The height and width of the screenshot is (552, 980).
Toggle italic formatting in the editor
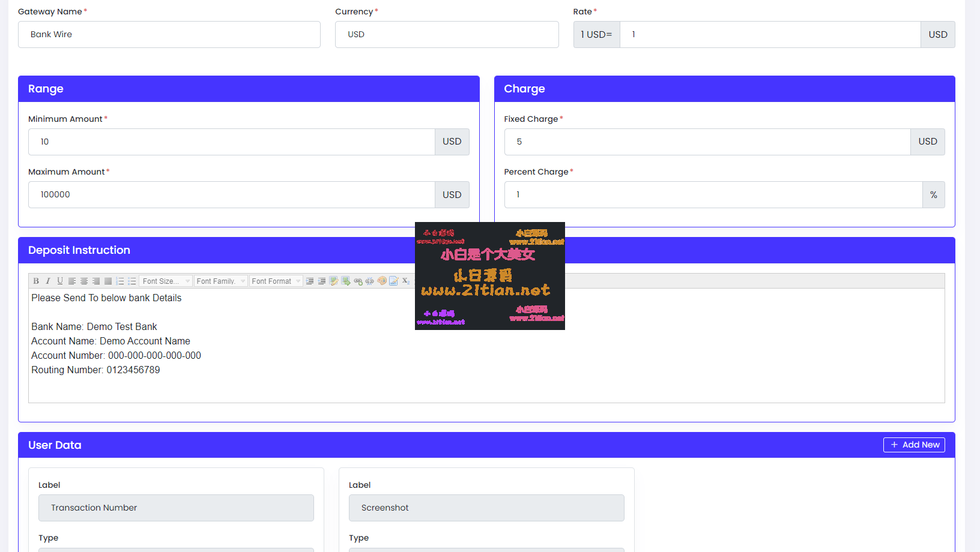click(x=48, y=280)
